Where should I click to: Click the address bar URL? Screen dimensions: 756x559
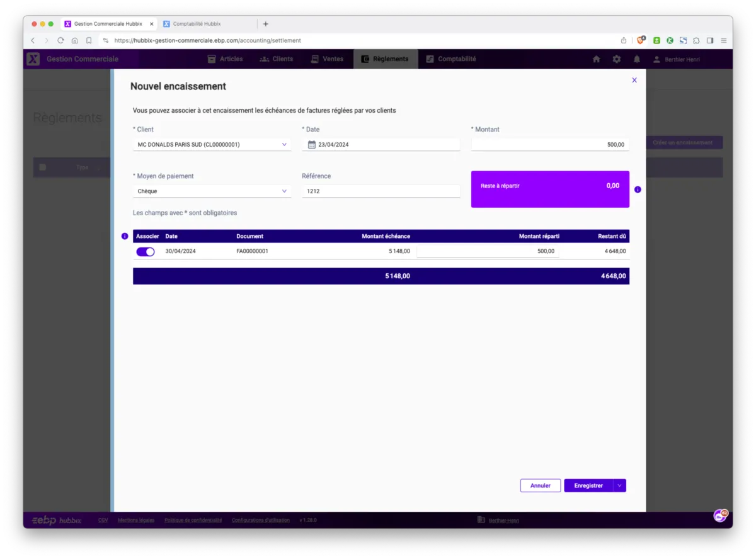pos(208,40)
